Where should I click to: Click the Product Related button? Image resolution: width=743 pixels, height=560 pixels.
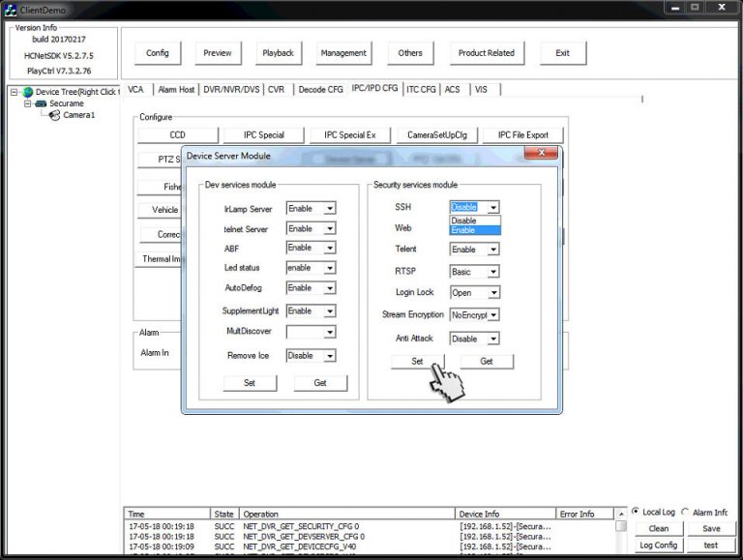[487, 53]
